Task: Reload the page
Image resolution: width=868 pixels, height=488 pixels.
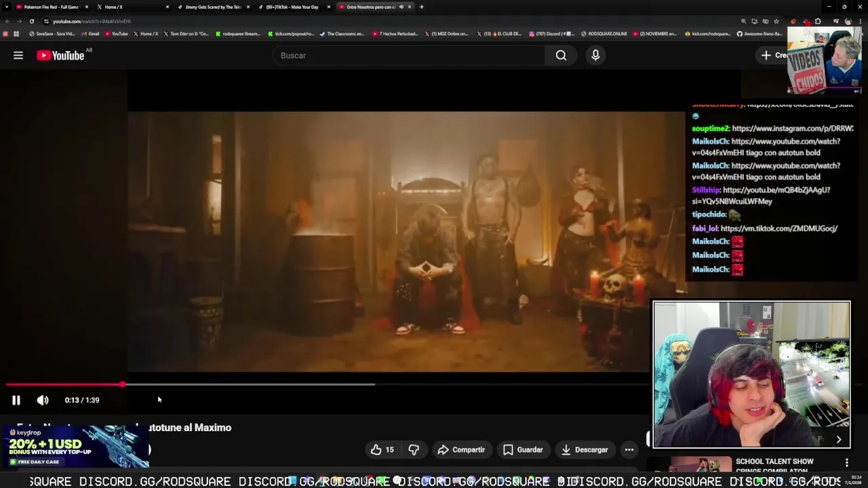Action: pos(31,21)
